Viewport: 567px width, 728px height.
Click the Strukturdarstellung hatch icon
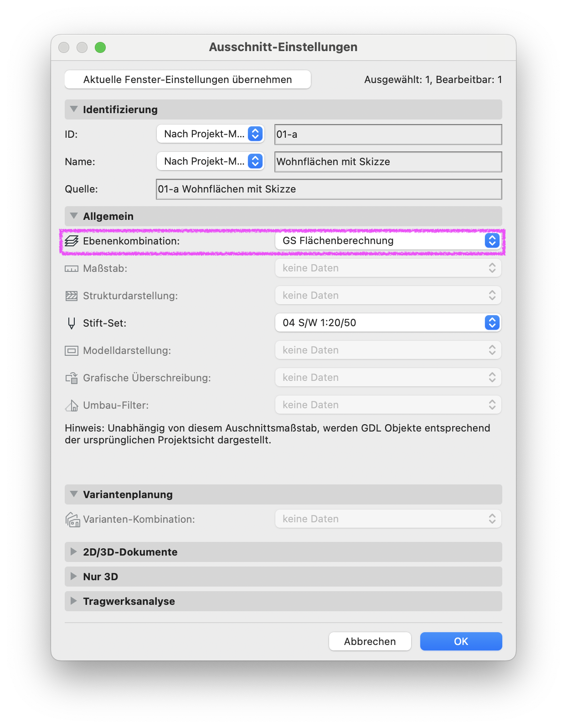tap(72, 296)
